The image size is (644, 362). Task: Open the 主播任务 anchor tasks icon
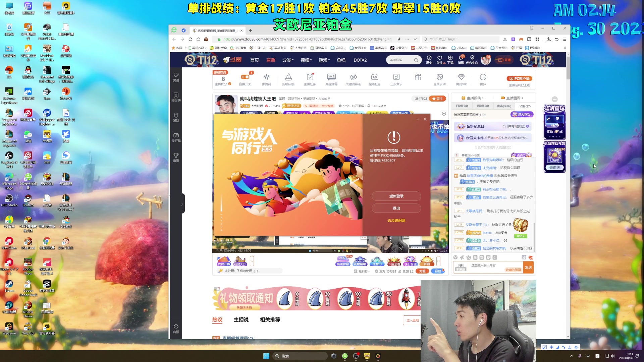click(310, 77)
